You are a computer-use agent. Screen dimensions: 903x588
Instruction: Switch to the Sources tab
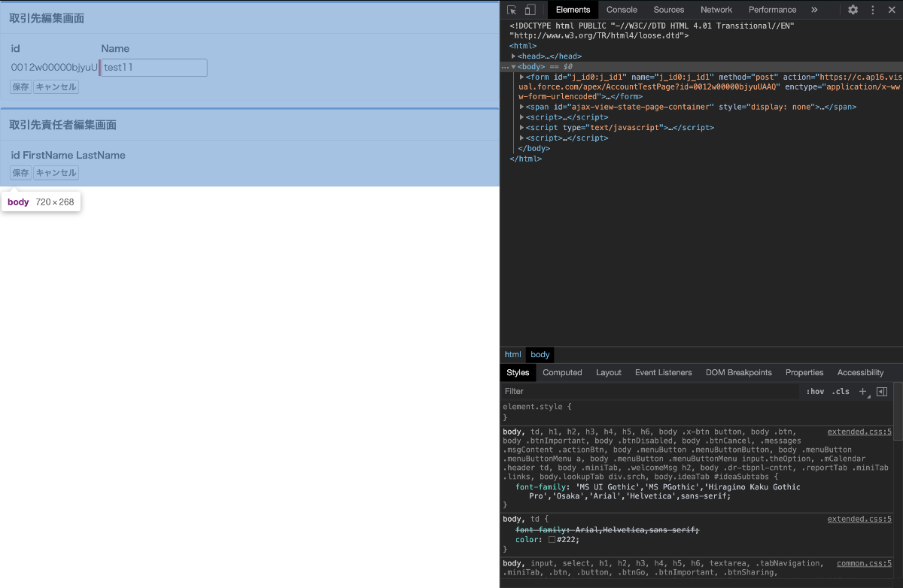[x=669, y=10]
